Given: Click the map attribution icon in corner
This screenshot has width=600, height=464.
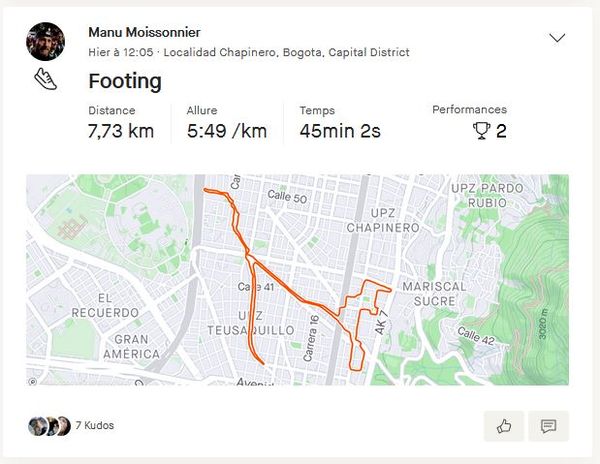Looking at the screenshot, I should [33, 380].
